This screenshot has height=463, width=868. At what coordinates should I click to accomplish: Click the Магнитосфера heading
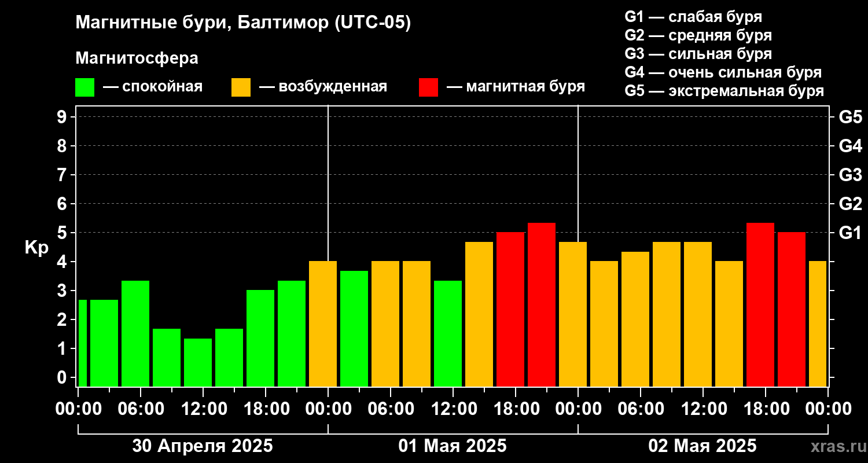pyautogui.click(x=137, y=58)
